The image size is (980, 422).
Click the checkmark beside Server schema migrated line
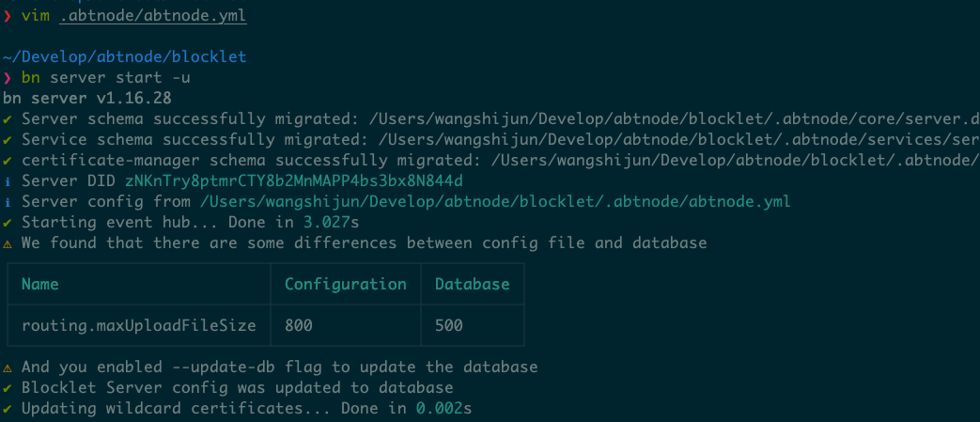(x=8, y=119)
